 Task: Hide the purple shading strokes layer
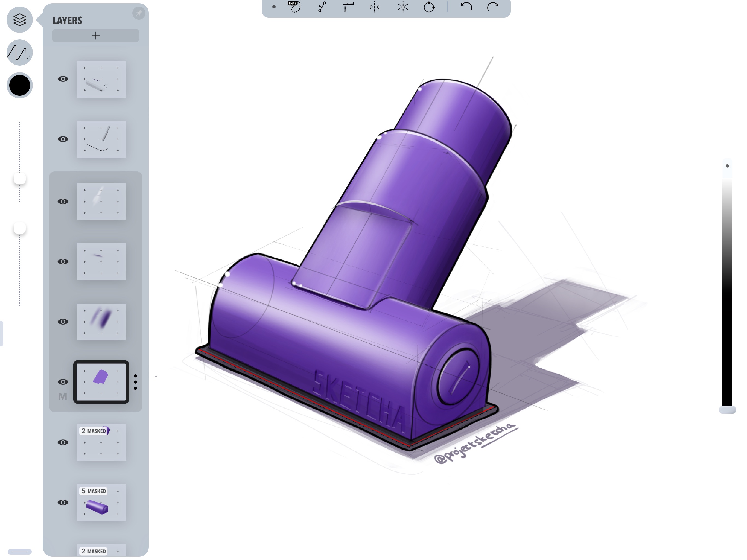tap(63, 322)
